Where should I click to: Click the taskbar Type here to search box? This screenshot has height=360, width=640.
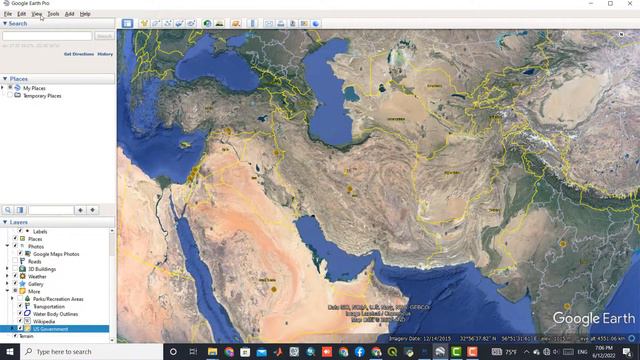[x=91, y=351]
